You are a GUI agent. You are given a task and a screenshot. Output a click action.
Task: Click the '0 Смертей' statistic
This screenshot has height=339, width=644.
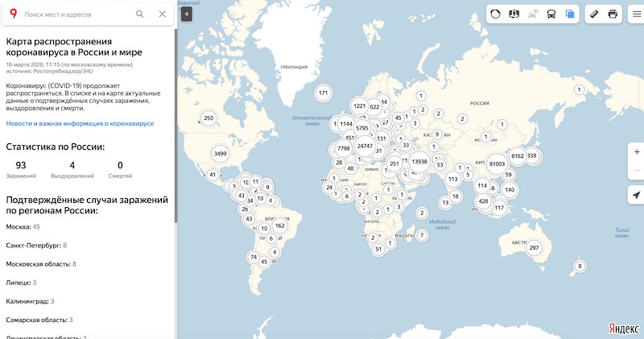pyautogui.click(x=120, y=170)
